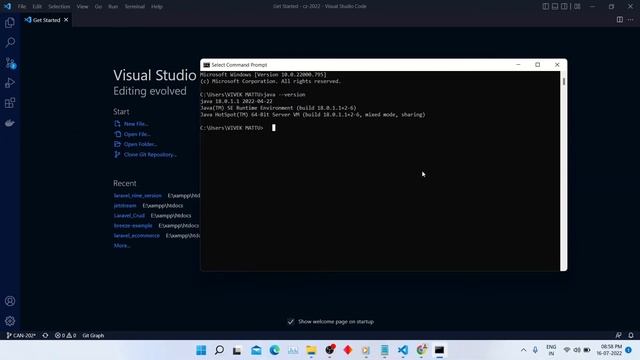Toggle the secondary side bar layout icon
This screenshot has width=640, height=360.
(x=564, y=6)
